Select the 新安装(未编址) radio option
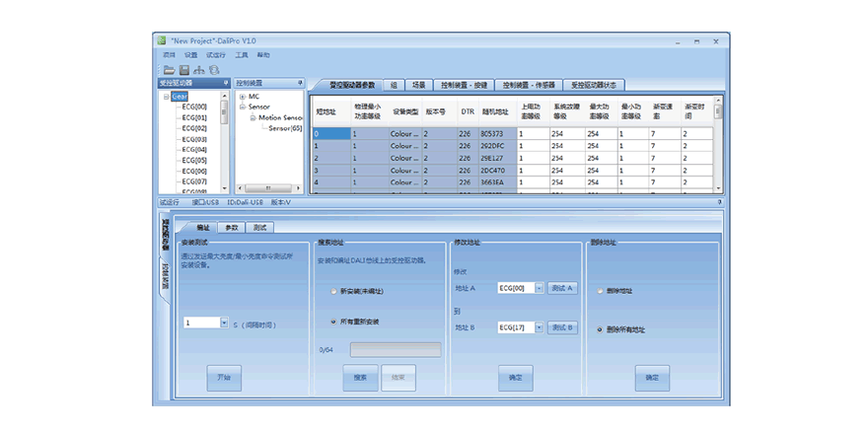 pos(332,292)
